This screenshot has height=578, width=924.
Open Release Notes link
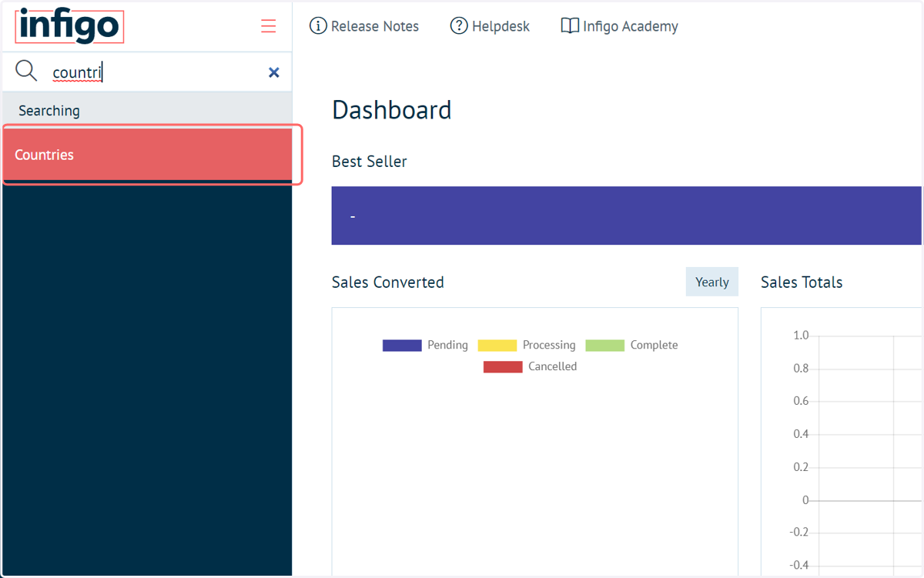[x=364, y=26]
